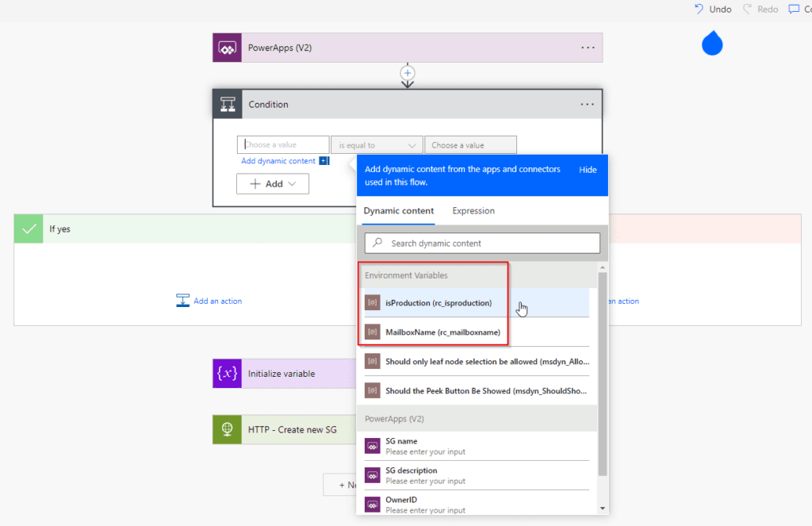Image resolution: width=812 pixels, height=526 pixels.
Task: Click the green If yes checkmark icon
Action: [x=29, y=228]
